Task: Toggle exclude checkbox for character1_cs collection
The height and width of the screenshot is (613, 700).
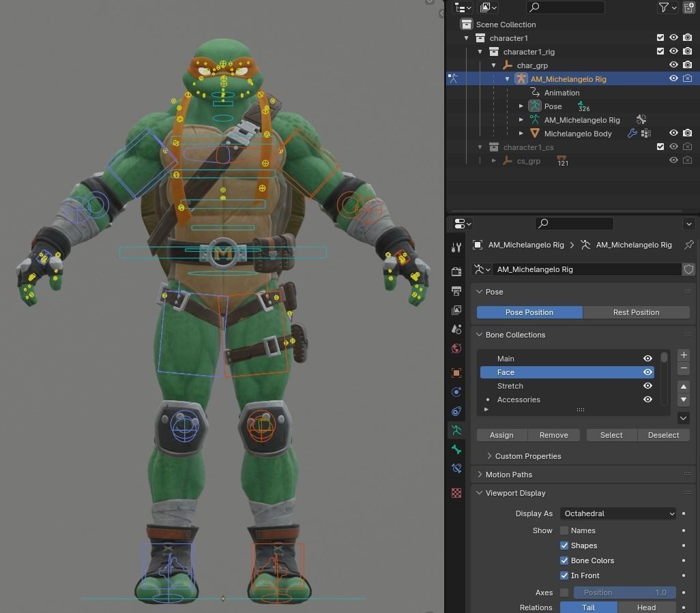Action: pos(660,147)
